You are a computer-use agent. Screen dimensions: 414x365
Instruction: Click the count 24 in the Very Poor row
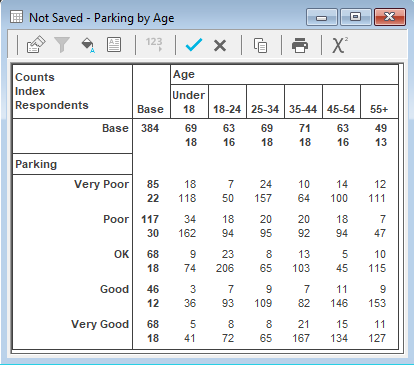point(266,184)
